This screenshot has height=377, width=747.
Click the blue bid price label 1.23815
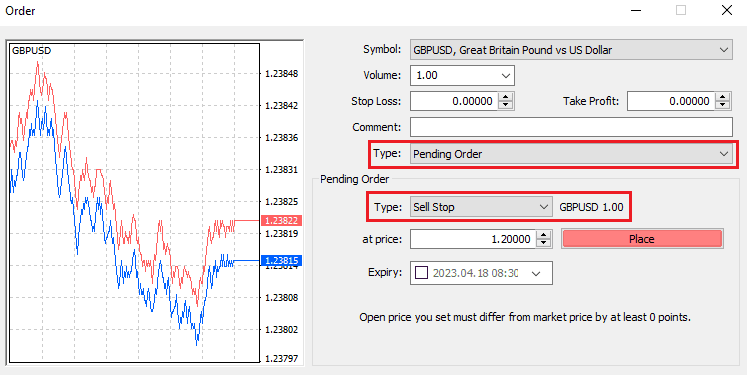281,260
